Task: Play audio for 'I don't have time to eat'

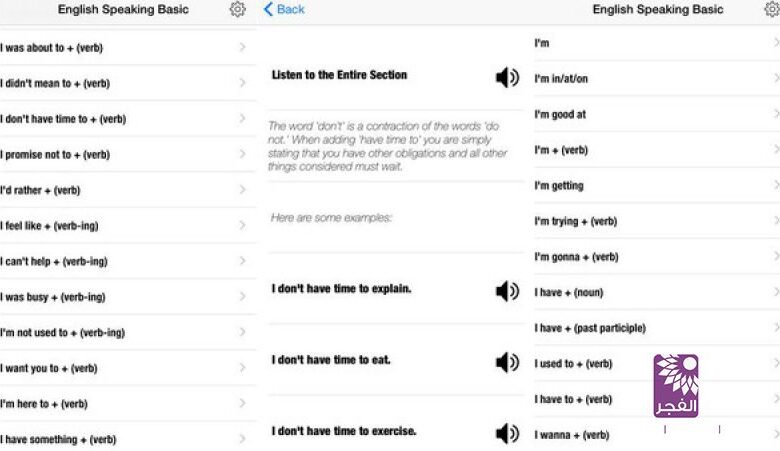Action: 507,362
